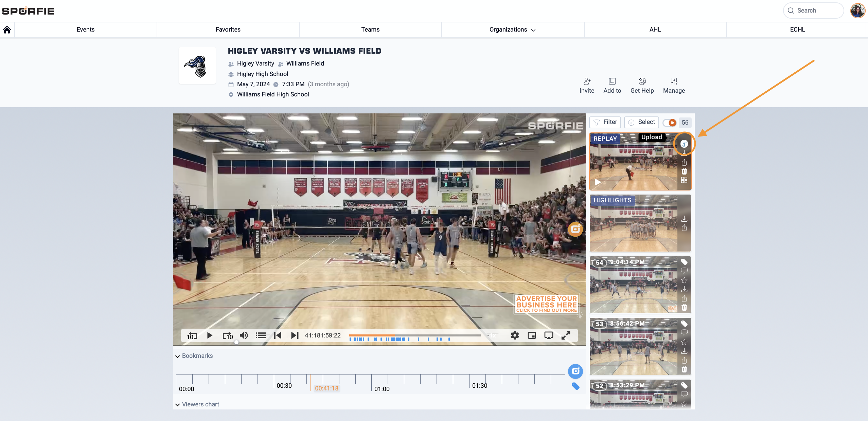Screen dimensions: 868x421
Task: Click the video progress bar
Action: click(414, 335)
